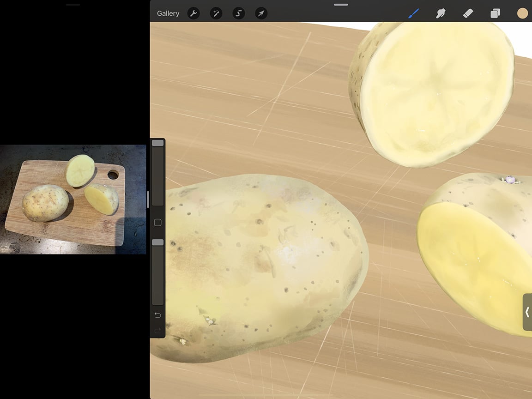Tap the square Modify button on sidebar
This screenshot has width=532, height=399.
[157, 222]
